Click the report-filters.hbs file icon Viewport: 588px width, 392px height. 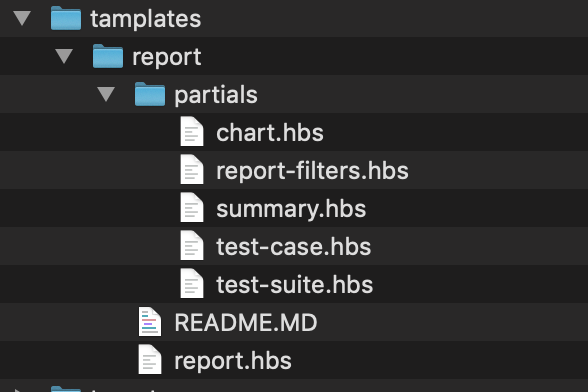click(192, 170)
